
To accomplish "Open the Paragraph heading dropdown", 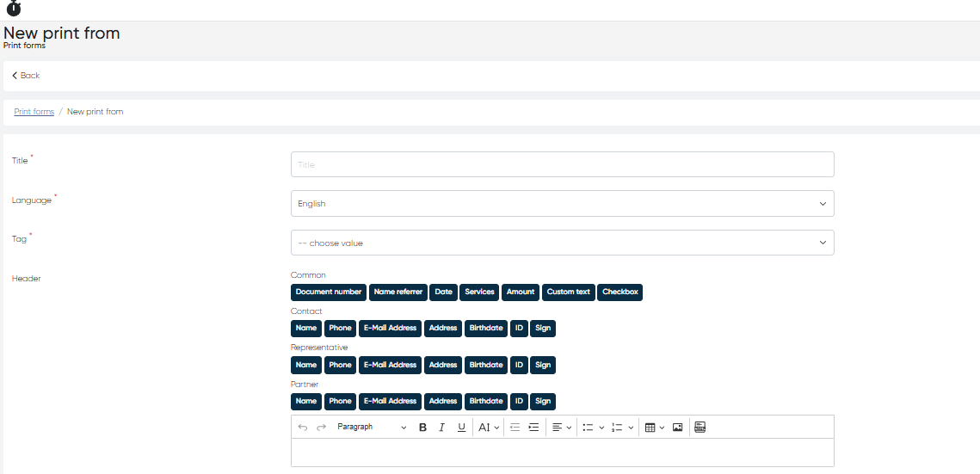I will [x=371, y=428].
